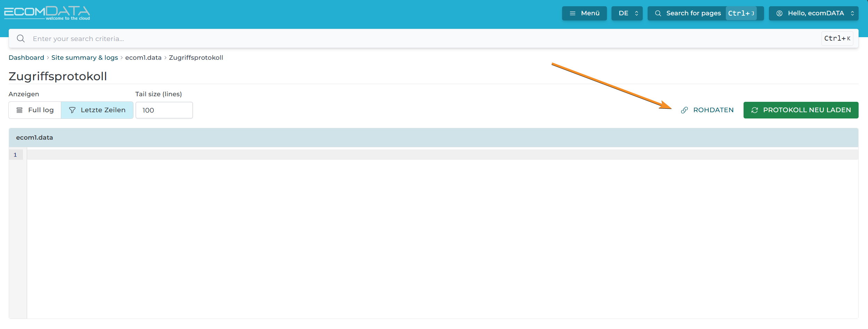Click the magnifier icon in main search bar

pyautogui.click(x=21, y=39)
